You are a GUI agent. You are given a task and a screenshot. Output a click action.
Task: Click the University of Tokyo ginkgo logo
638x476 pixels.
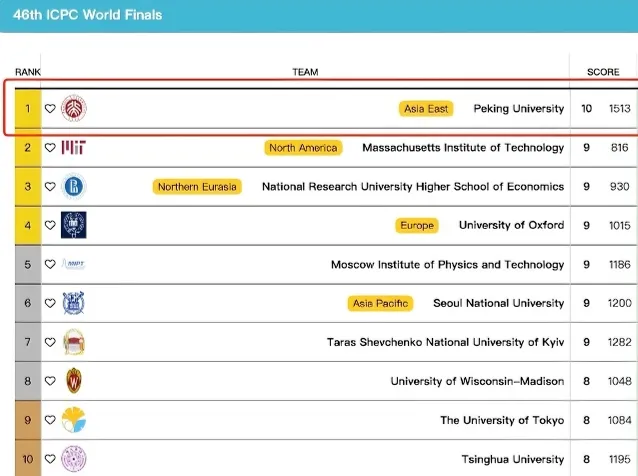click(74, 420)
